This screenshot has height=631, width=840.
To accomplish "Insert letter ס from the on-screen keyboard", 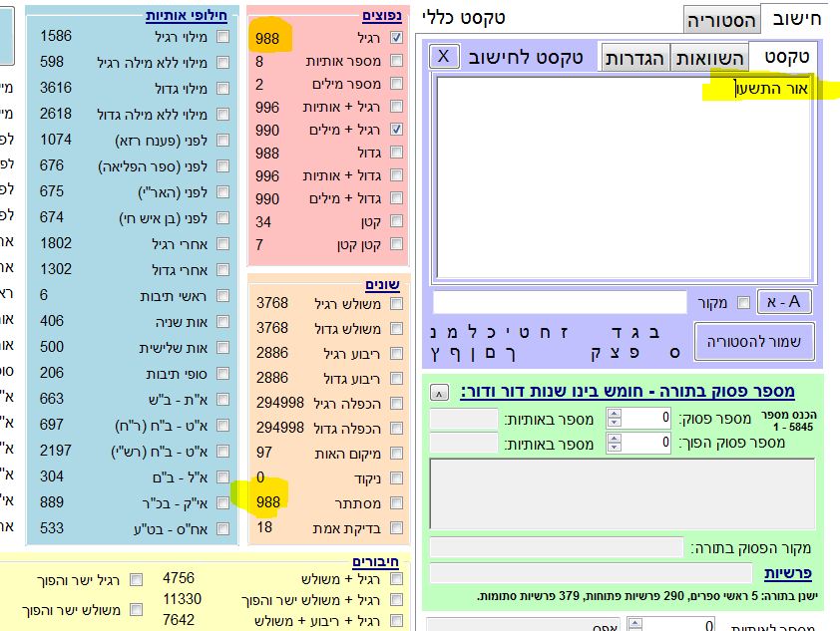I will click(x=675, y=353).
